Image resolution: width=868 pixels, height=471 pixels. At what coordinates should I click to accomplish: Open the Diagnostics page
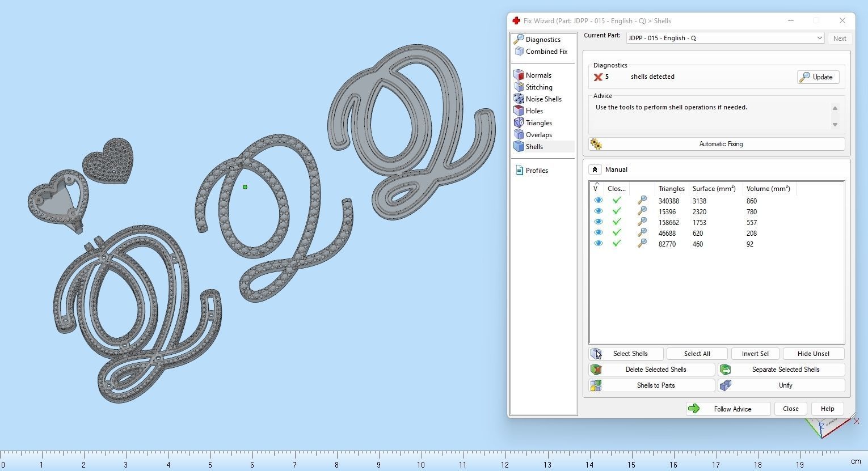click(x=537, y=39)
